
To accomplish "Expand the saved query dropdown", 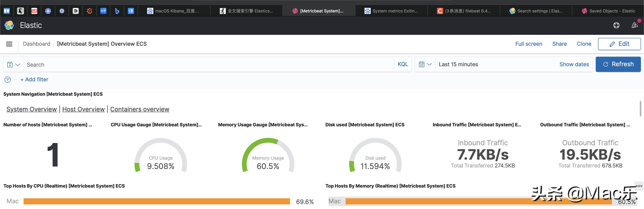I will 13,65.
